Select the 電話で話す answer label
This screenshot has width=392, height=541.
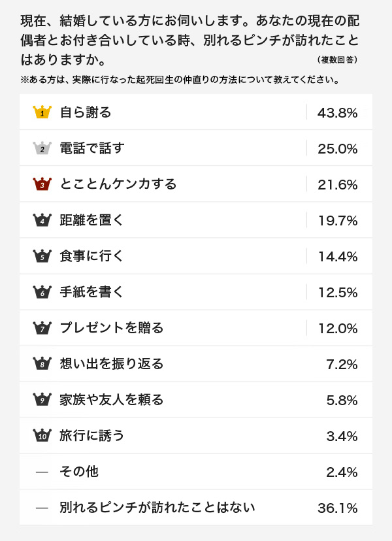coord(91,148)
